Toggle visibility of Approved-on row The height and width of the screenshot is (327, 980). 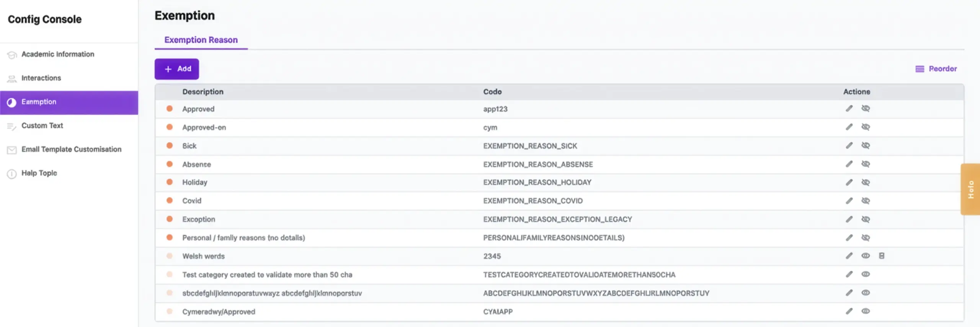click(x=866, y=127)
